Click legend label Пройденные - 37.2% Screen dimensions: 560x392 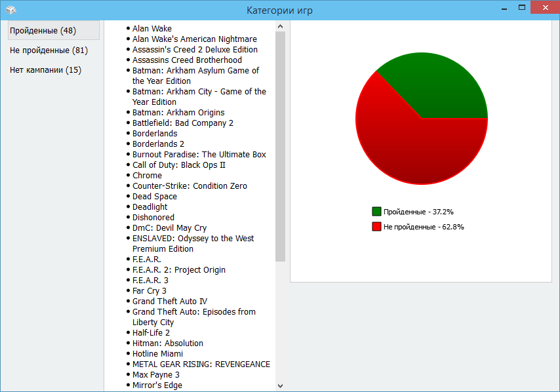[418, 212]
